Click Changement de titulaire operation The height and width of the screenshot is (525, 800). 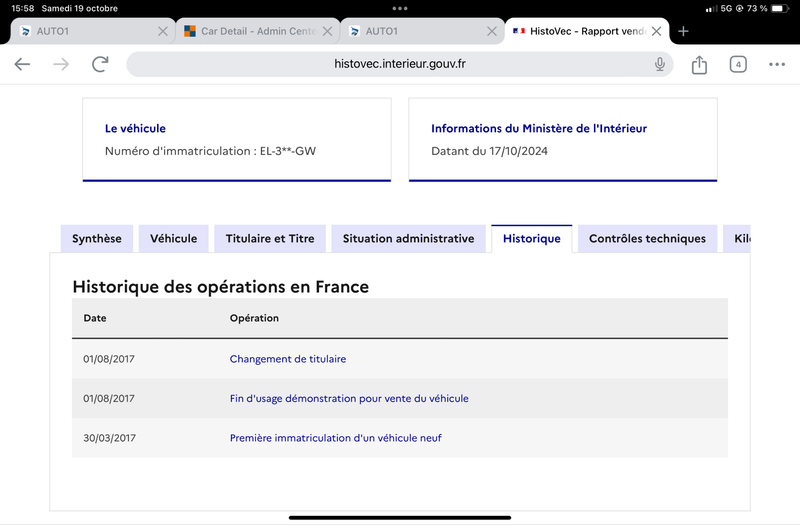[x=288, y=359]
